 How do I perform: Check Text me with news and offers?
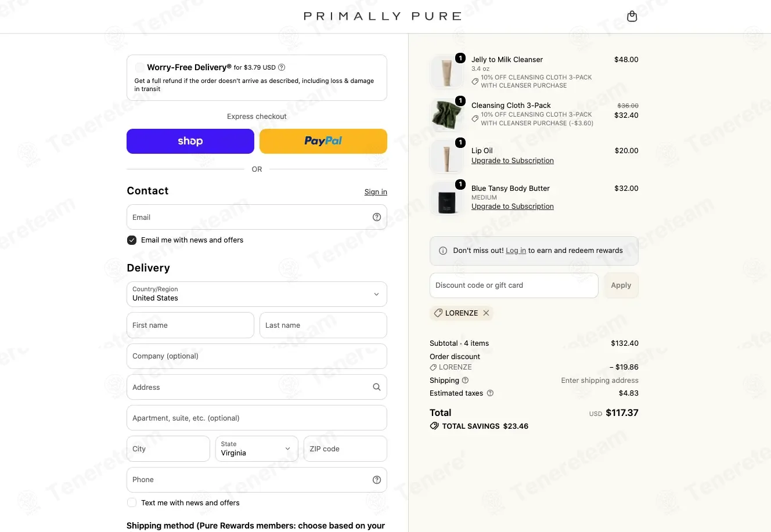[x=132, y=503]
